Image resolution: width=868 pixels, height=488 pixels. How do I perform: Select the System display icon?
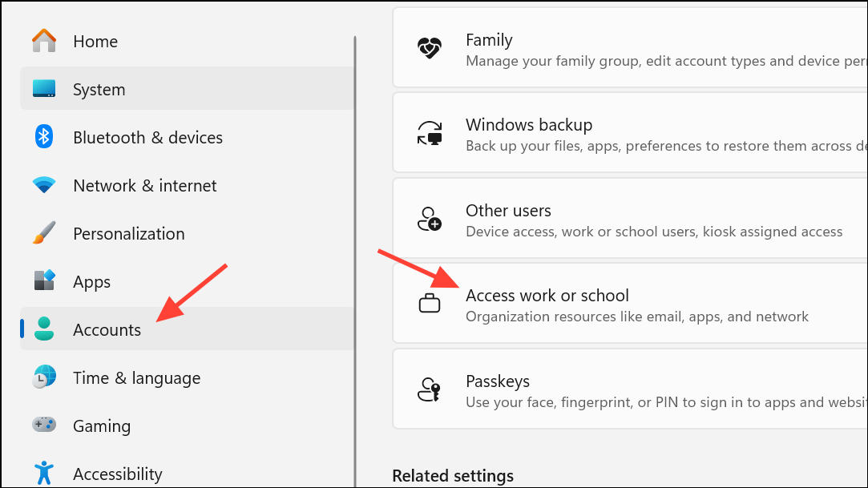pos(43,89)
